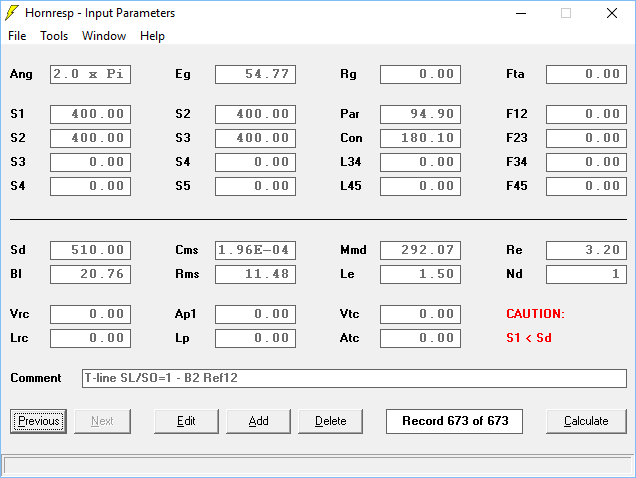This screenshot has width=636, height=478.
Task: Click the S4 field beside the L34 label
Action: pyautogui.click(x=256, y=162)
